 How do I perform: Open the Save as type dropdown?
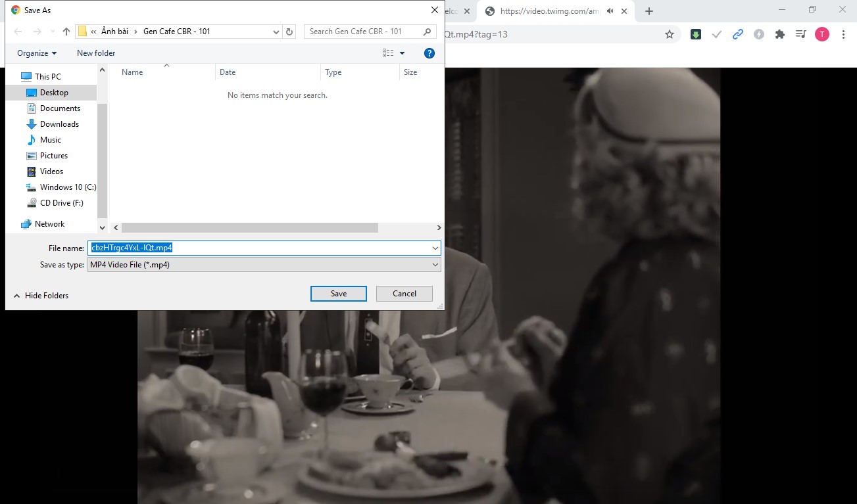point(435,264)
